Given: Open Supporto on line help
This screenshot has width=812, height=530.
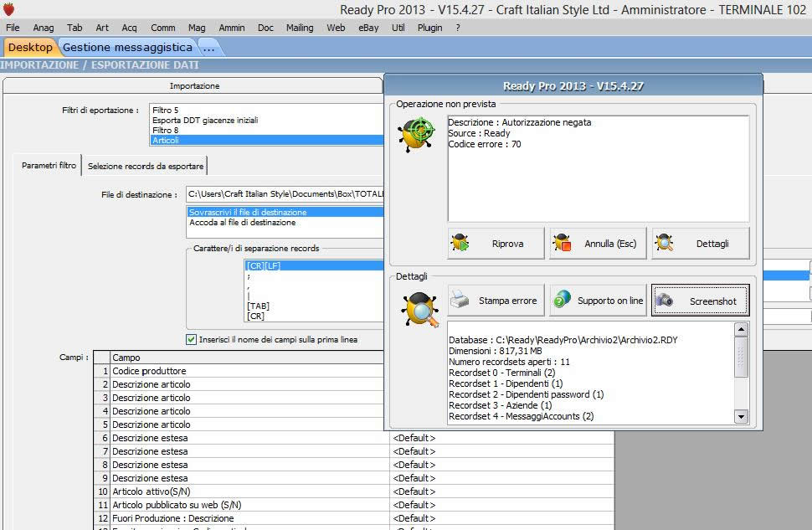Looking at the screenshot, I should pos(598,300).
